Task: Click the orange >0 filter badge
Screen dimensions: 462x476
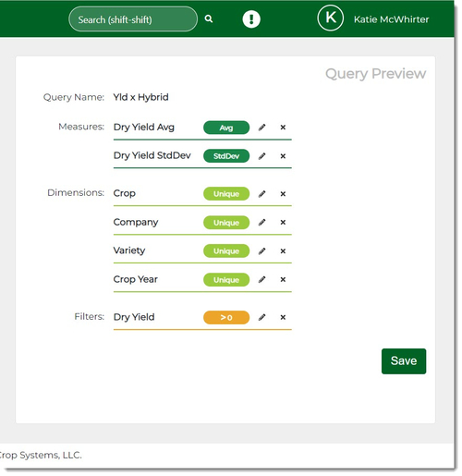Action: click(226, 317)
